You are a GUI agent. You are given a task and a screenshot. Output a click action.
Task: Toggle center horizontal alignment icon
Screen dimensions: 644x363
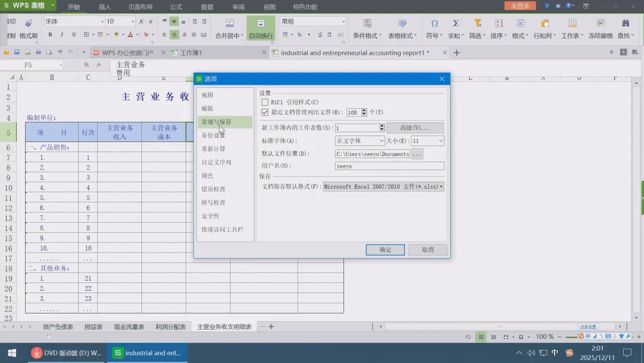(x=174, y=35)
